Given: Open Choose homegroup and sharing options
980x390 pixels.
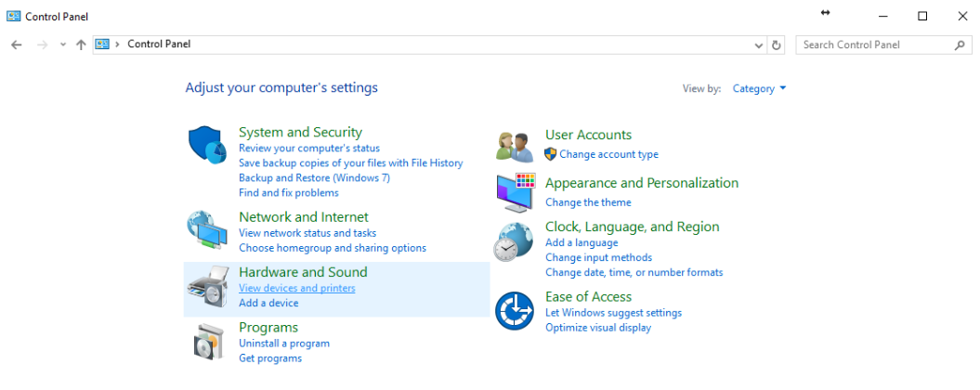Looking at the screenshot, I should tap(333, 248).
